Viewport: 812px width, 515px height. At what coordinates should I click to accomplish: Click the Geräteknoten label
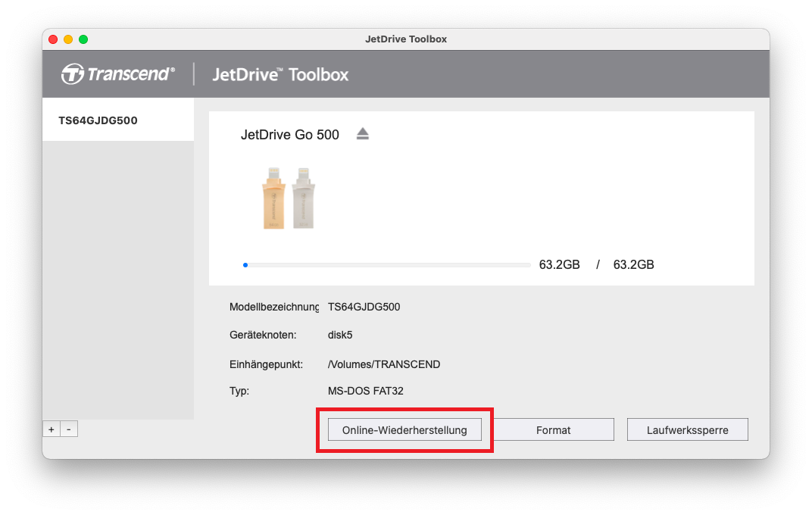pos(263,335)
